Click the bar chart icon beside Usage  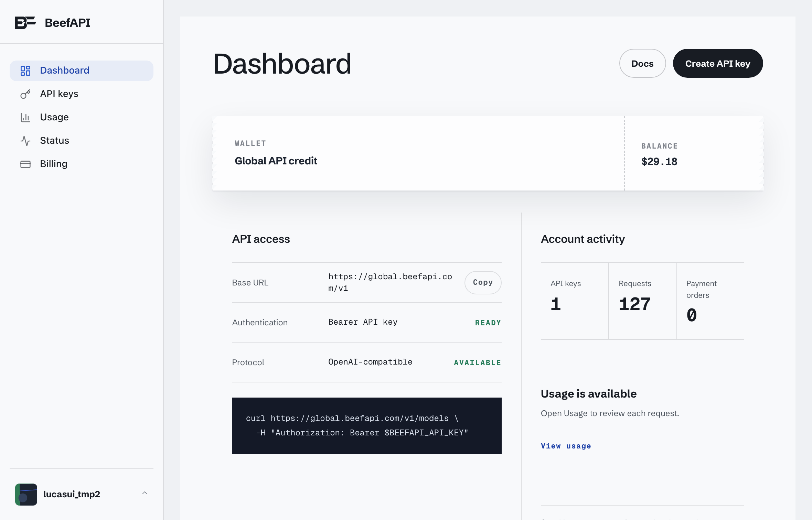tap(25, 118)
